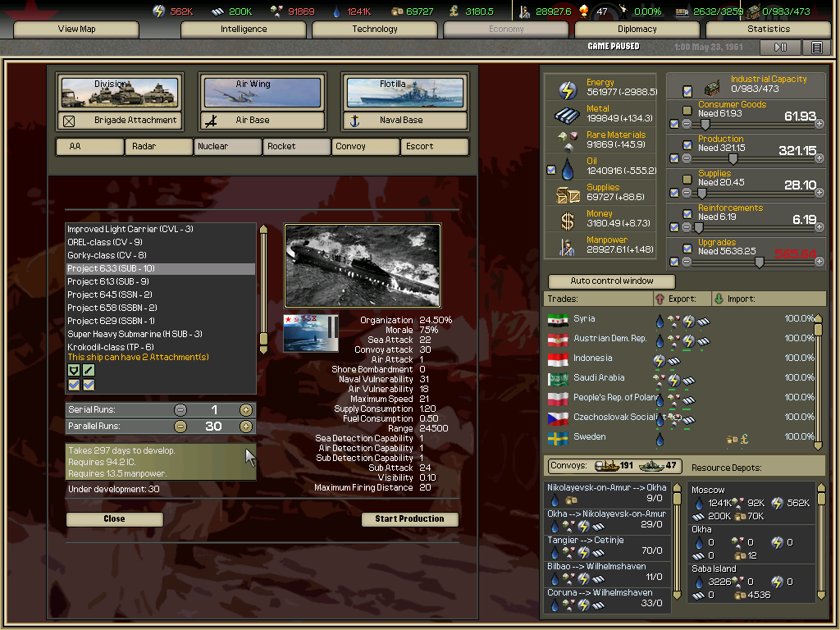Click the plus icon for Serial Runs
This screenshot has width=840, height=630.
(245, 410)
